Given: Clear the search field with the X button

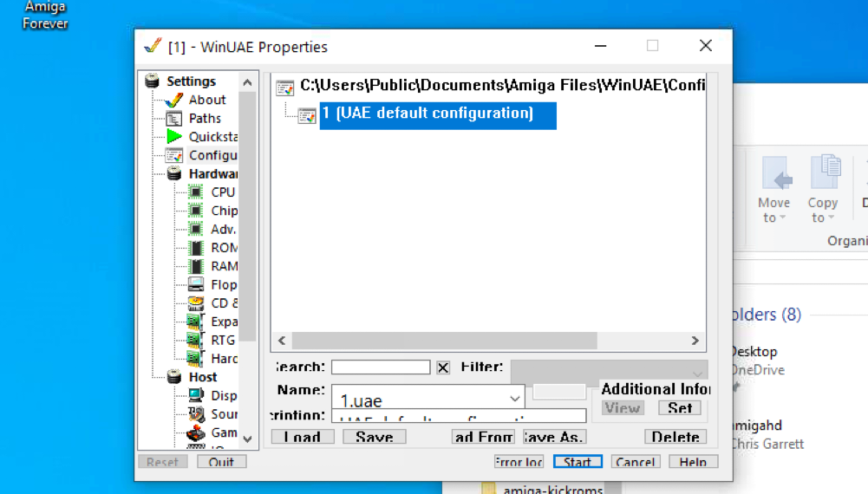Looking at the screenshot, I should coord(443,367).
